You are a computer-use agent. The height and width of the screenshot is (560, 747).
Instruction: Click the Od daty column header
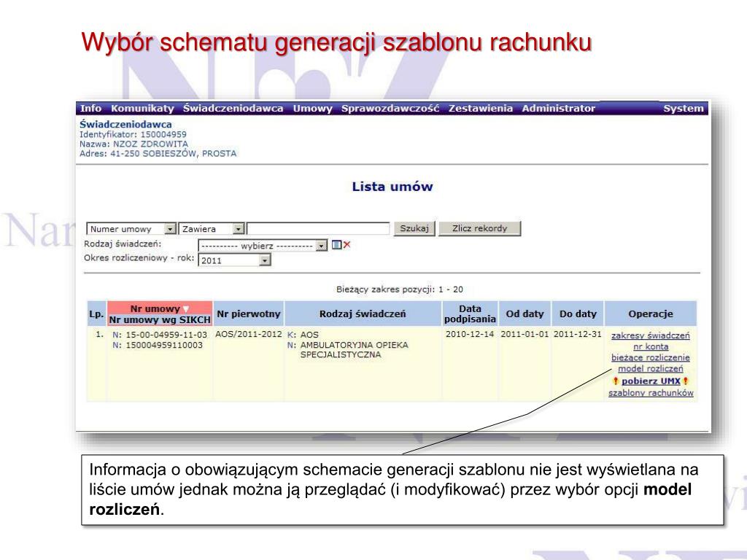[525, 314]
